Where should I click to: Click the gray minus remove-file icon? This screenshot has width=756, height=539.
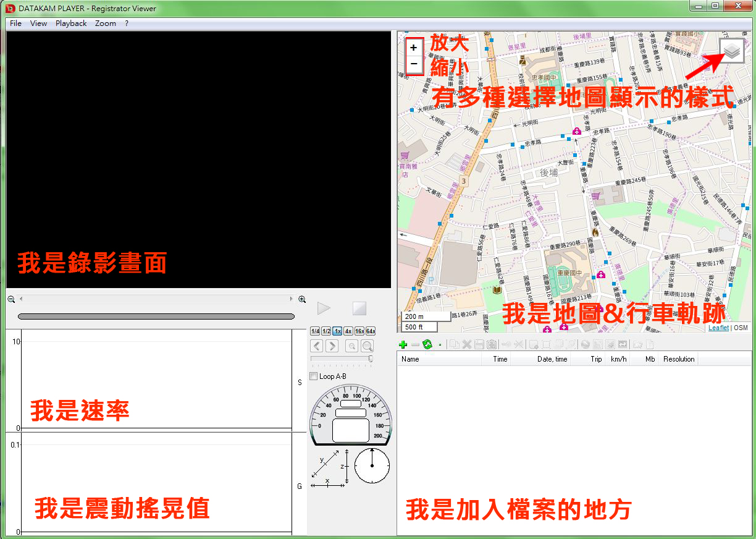point(415,344)
